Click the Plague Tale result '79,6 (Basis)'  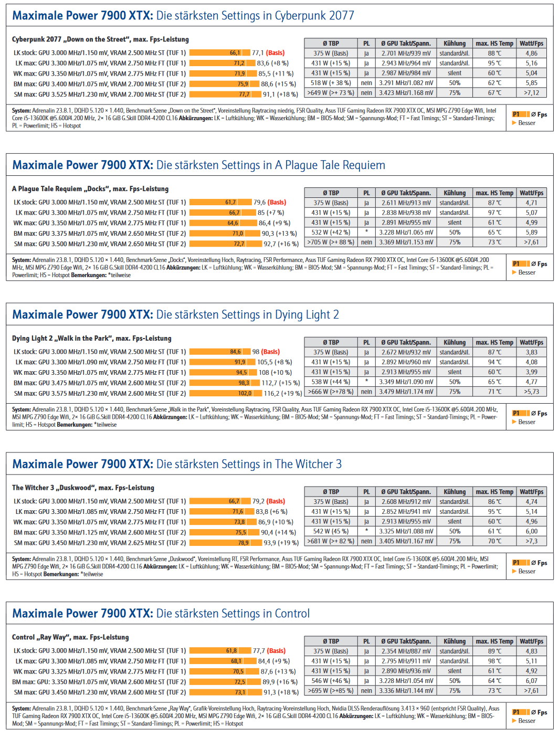coord(270,203)
